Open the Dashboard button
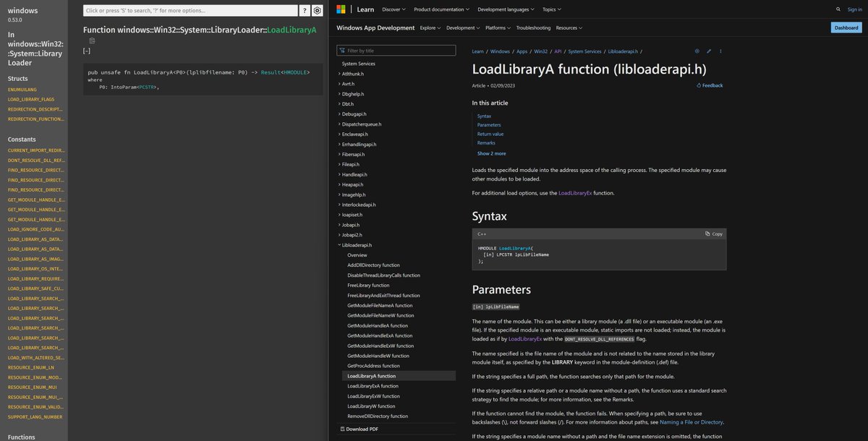The height and width of the screenshot is (441, 868). click(x=846, y=27)
